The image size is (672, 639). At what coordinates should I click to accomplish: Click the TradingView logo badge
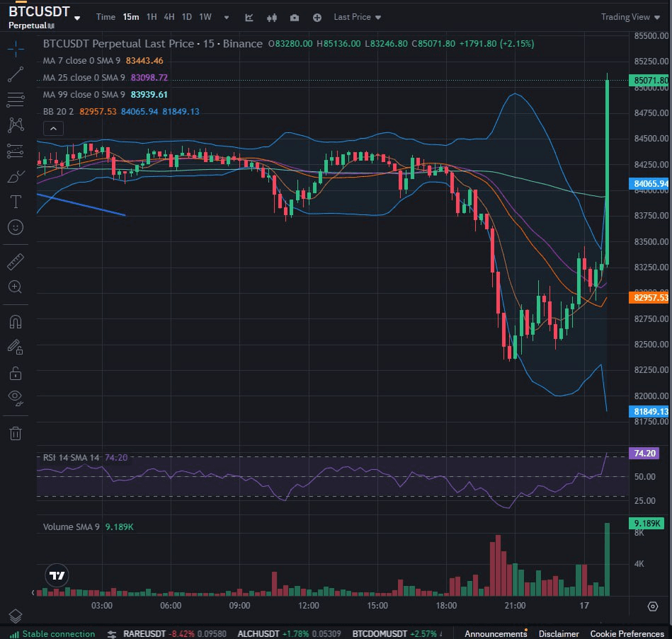coord(57,575)
